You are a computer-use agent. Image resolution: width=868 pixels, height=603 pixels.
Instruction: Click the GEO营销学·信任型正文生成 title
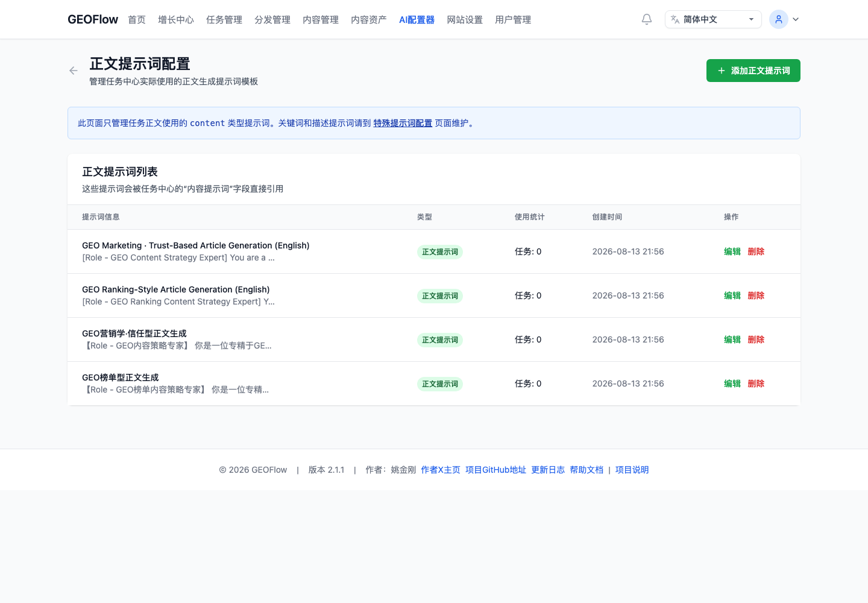tap(134, 333)
